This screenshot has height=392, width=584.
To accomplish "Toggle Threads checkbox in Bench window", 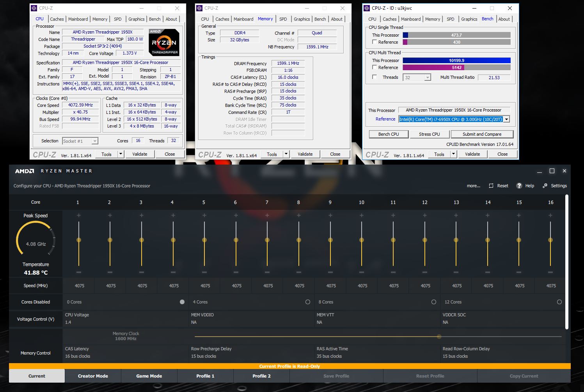I will pos(375,77).
